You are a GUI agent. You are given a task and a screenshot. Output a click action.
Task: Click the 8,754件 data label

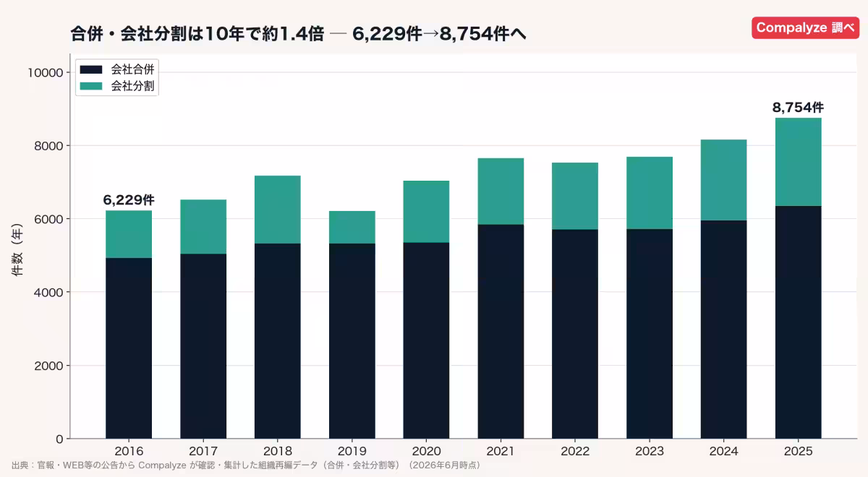[798, 108]
